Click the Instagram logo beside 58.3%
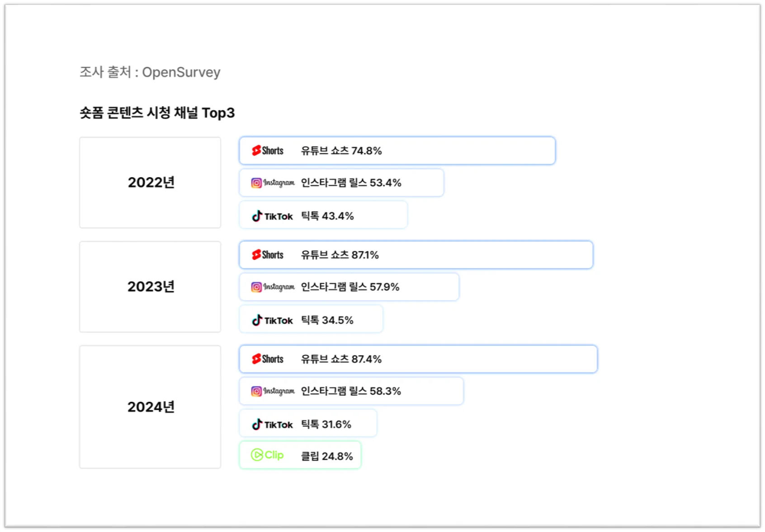The width and height of the screenshot is (765, 532). (x=273, y=391)
